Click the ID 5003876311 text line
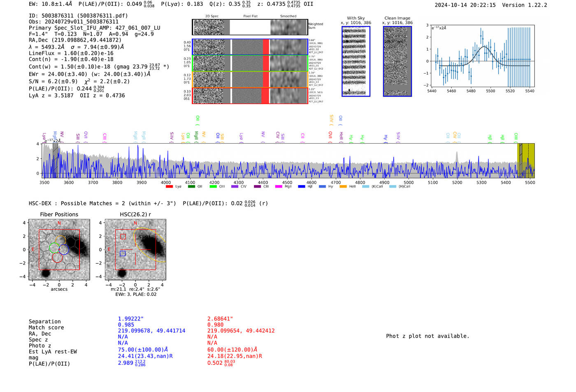 coord(78,16)
